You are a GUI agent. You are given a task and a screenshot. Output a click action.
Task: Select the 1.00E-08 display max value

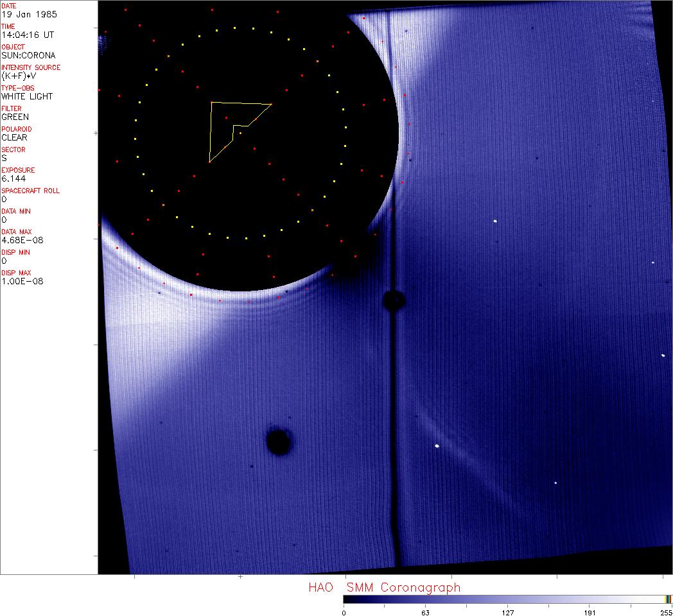[x=22, y=281]
